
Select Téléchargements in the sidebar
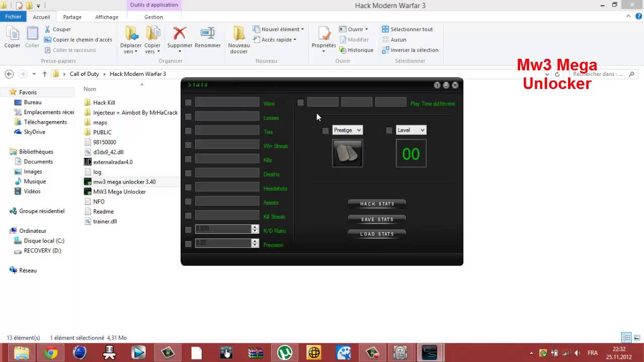pos(45,122)
